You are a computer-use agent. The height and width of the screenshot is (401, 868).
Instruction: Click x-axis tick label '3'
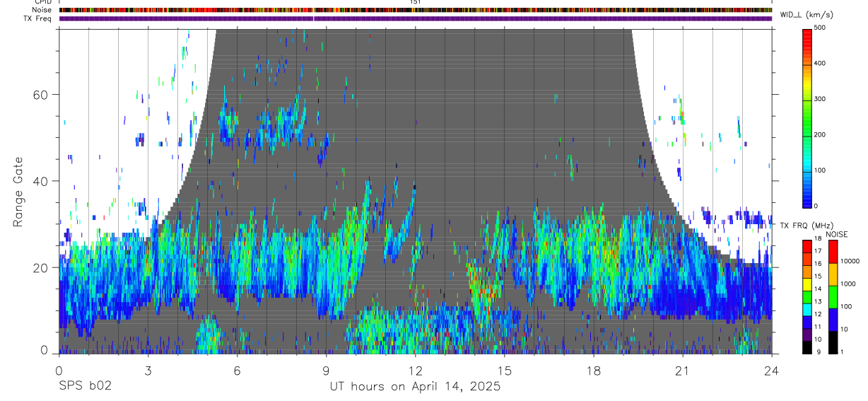coord(148,371)
